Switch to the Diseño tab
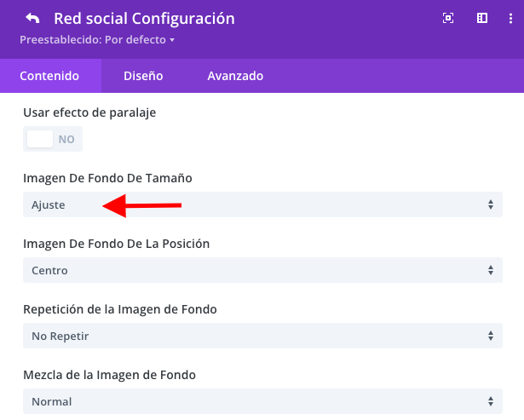 click(143, 76)
